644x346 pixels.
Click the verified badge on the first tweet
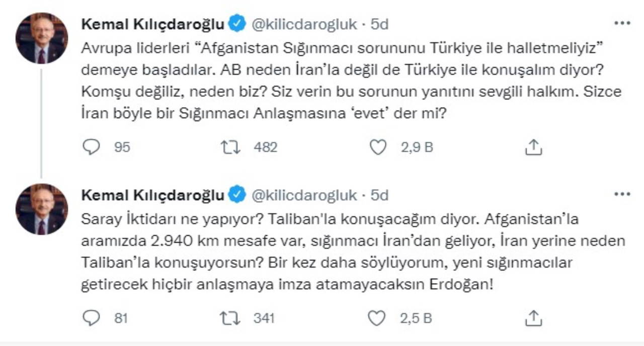tap(237, 23)
